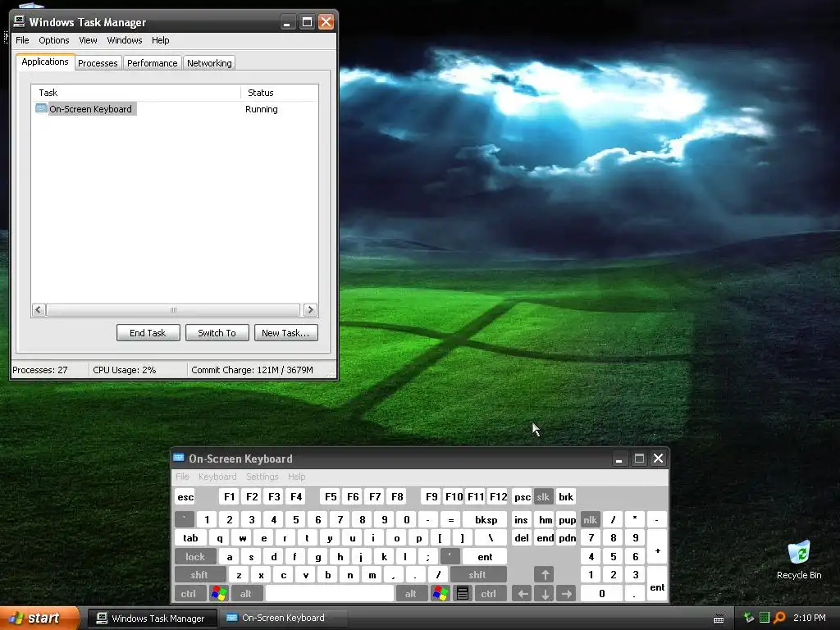Click the horizontal scrollbar left arrow
The image size is (840, 630).
38,309
